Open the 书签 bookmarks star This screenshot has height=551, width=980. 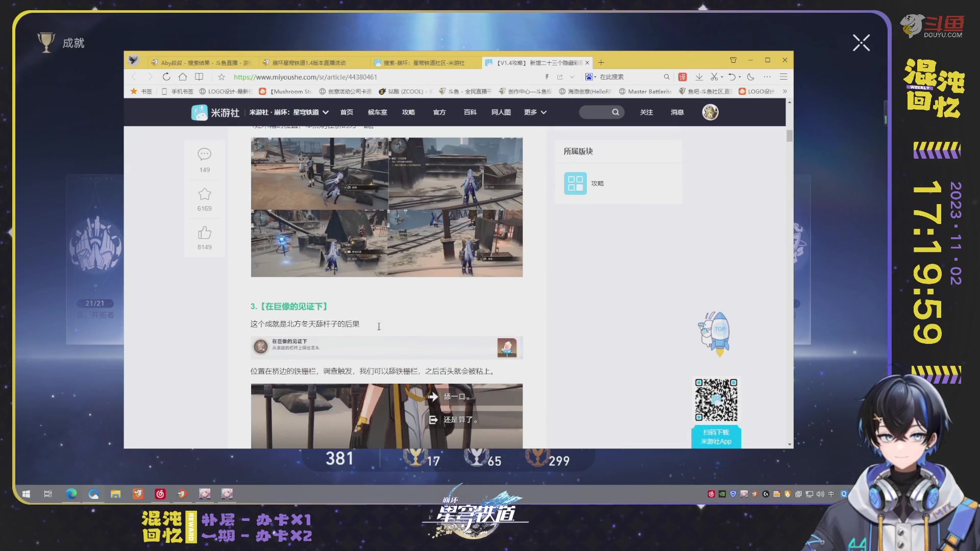[141, 91]
